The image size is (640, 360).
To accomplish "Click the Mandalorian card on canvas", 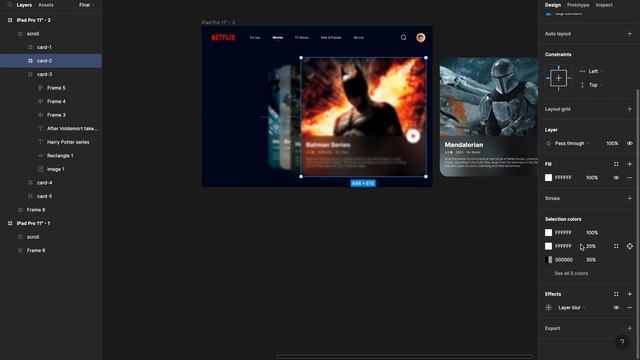I will point(489,117).
